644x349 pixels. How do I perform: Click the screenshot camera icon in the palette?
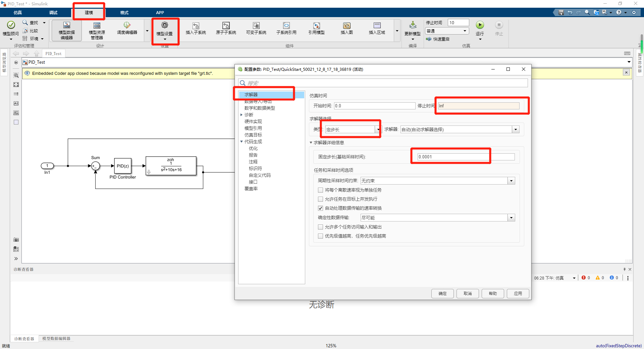[16, 240]
